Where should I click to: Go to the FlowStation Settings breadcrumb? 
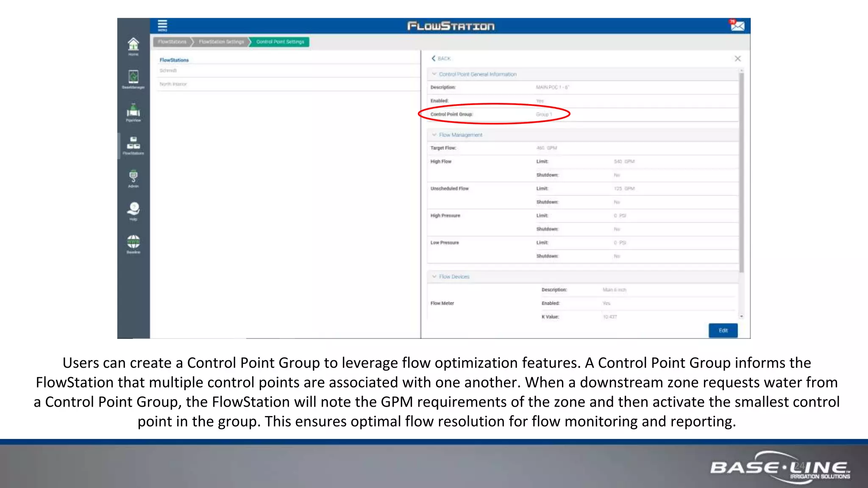pos(221,42)
